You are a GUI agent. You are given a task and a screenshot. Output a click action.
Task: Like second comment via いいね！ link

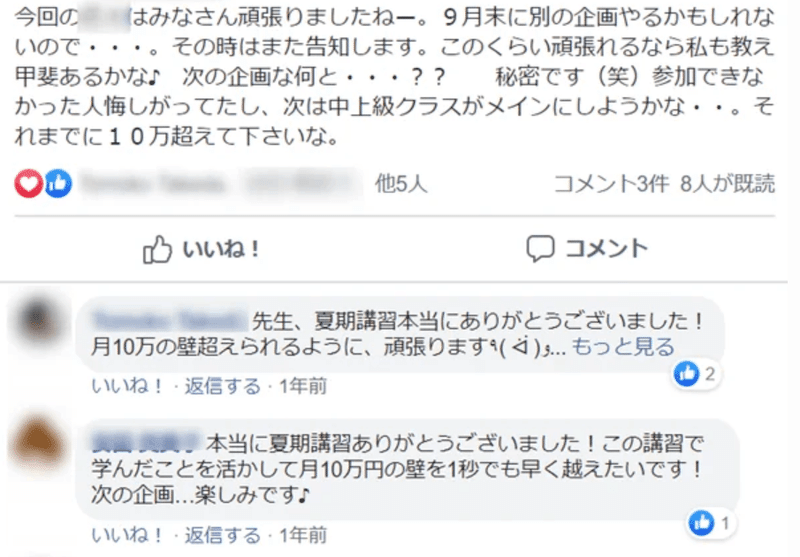(x=127, y=535)
